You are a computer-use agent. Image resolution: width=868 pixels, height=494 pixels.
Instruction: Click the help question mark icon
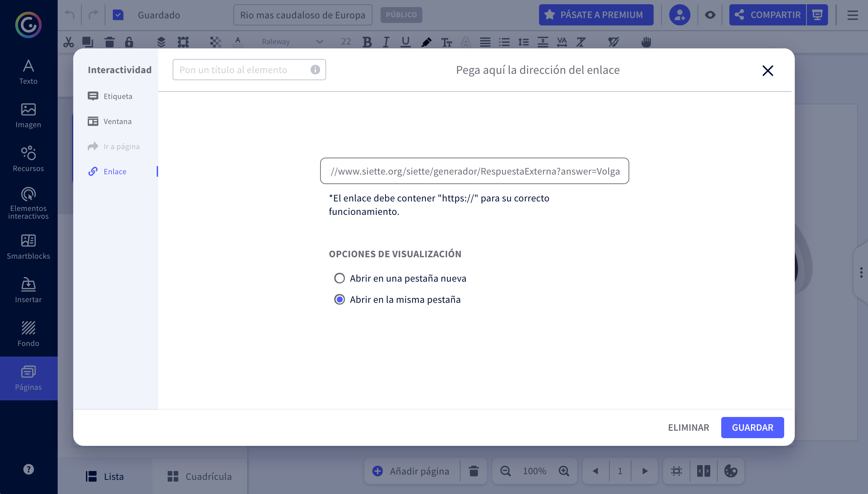point(28,469)
